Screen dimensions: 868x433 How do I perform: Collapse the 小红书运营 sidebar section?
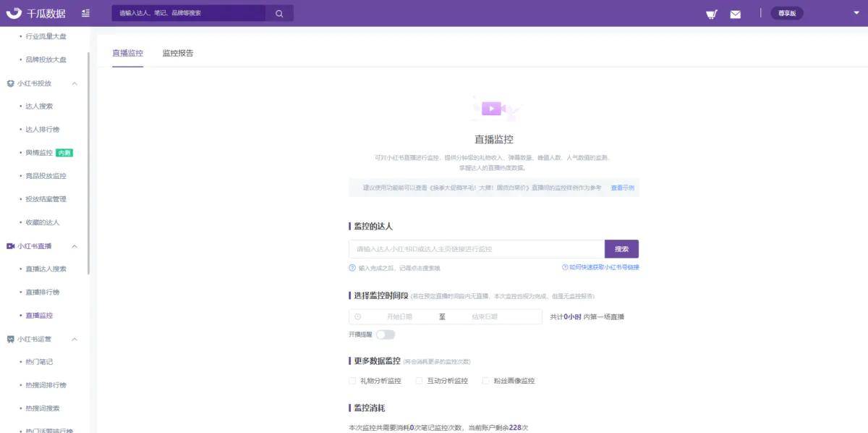(75, 339)
